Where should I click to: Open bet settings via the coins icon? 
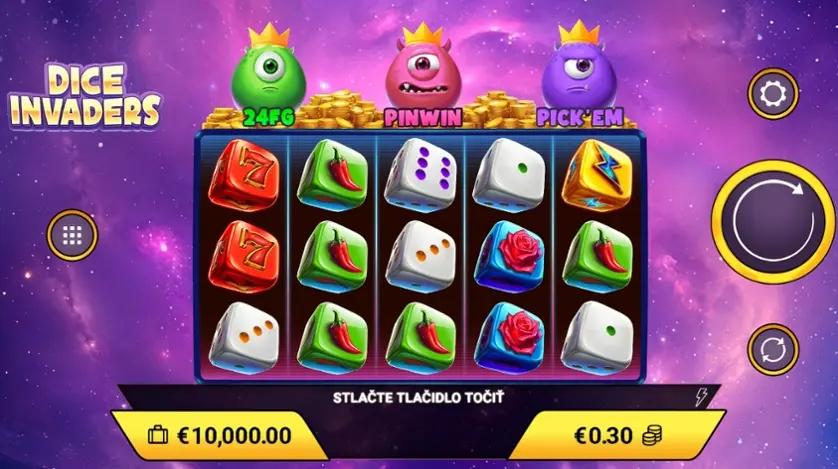pos(652,436)
